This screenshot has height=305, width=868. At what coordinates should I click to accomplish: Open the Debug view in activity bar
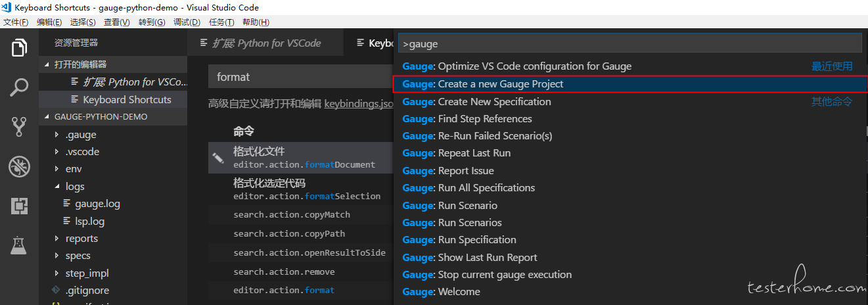click(19, 166)
